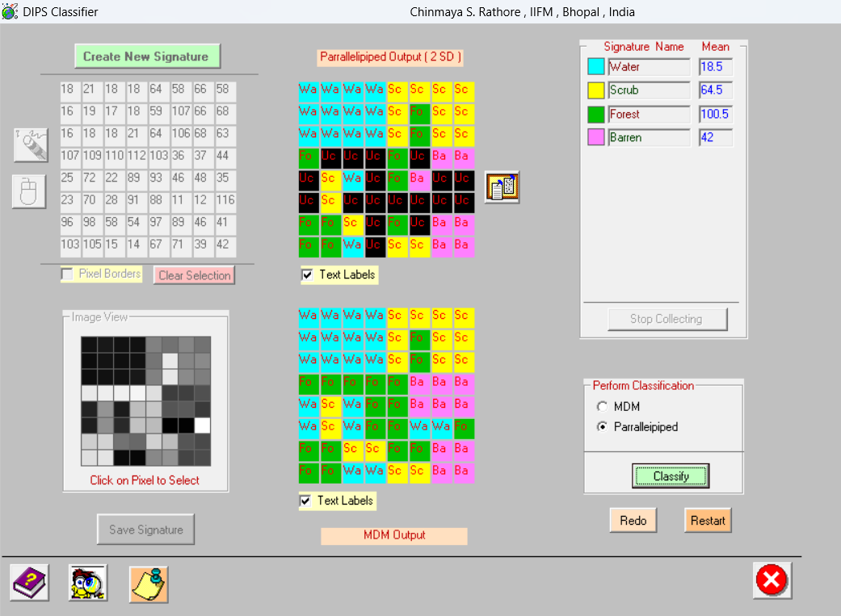Click the flashlight icon above mouse button
841x616 pixels.
pos(31,145)
